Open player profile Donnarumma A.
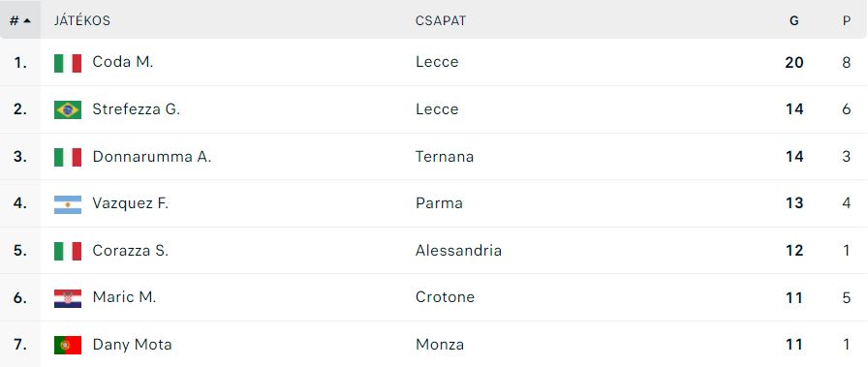Screen dimensions: 868x367 click(152, 157)
